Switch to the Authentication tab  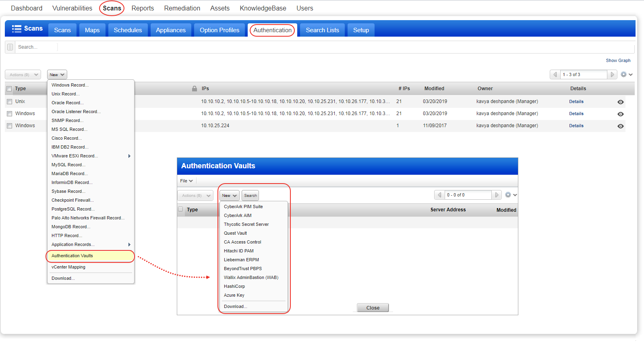(x=272, y=30)
